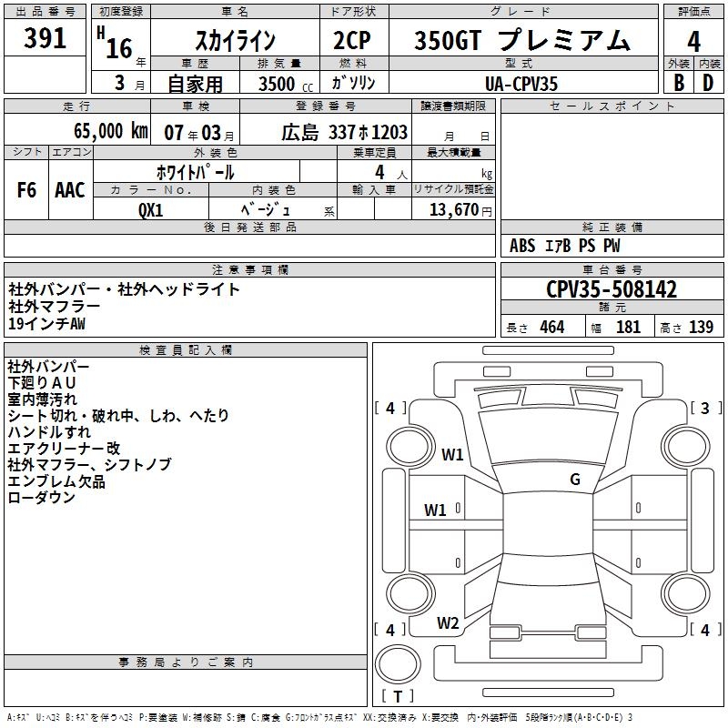
Task: Click the air conditioner value AAC
Action: (x=70, y=190)
